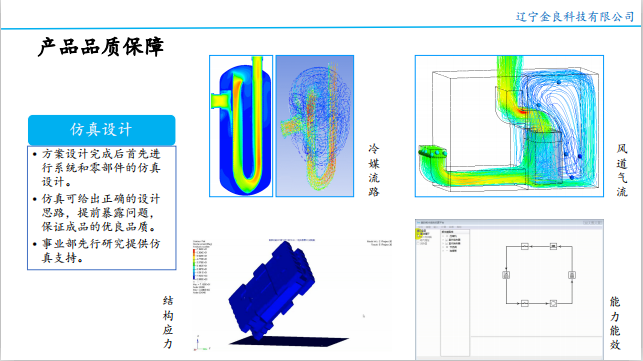Select the air duct airflow simulation image
The width and height of the screenshot is (643, 361).
tap(509, 126)
